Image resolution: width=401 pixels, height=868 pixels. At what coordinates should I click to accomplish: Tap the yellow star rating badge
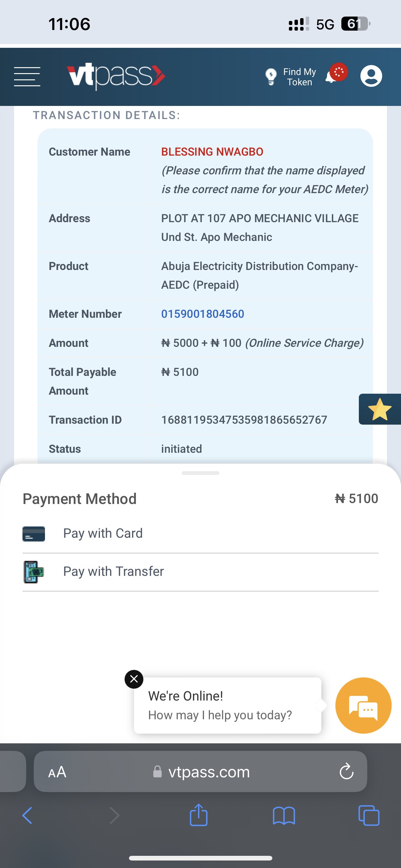coord(380,409)
